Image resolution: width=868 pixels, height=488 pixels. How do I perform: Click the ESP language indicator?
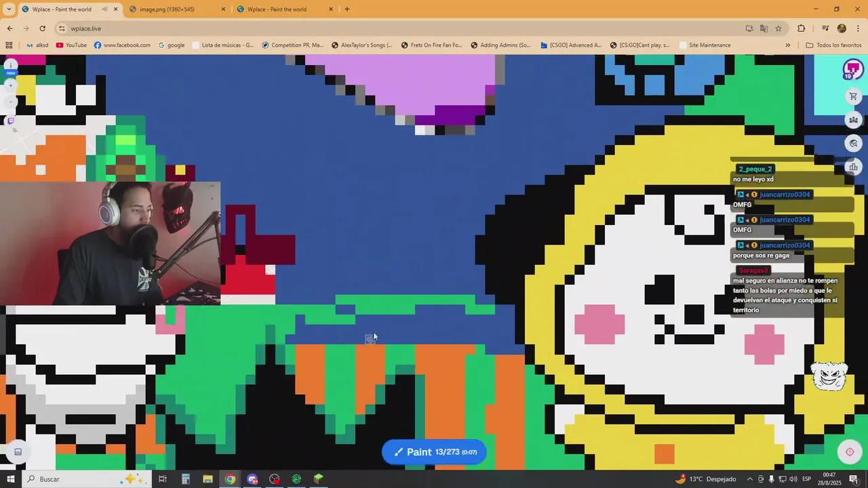pos(807,479)
